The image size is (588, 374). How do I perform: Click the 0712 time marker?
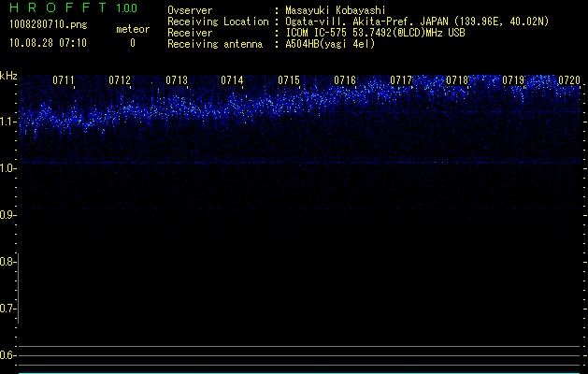[120, 80]
